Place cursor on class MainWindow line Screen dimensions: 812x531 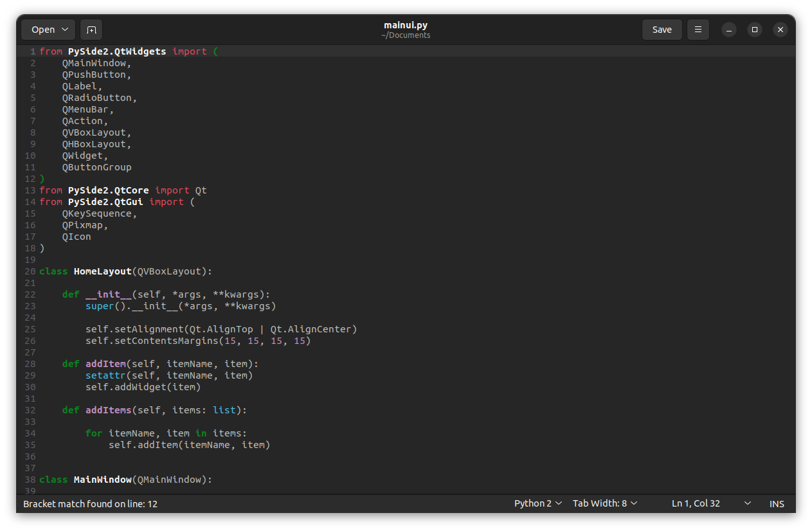click(125, 480)
